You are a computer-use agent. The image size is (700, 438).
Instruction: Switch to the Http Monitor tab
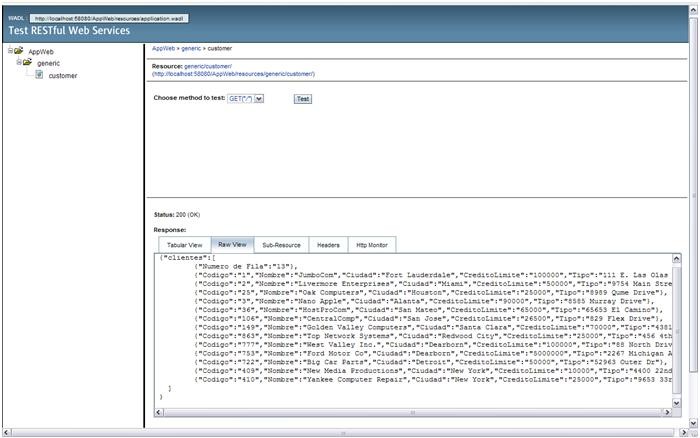[371, 245]
